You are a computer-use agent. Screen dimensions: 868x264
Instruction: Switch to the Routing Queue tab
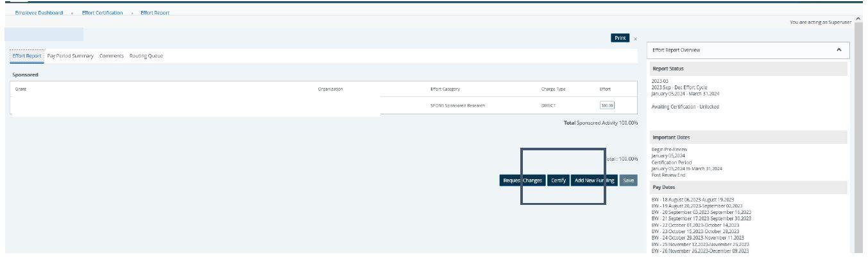146,56
